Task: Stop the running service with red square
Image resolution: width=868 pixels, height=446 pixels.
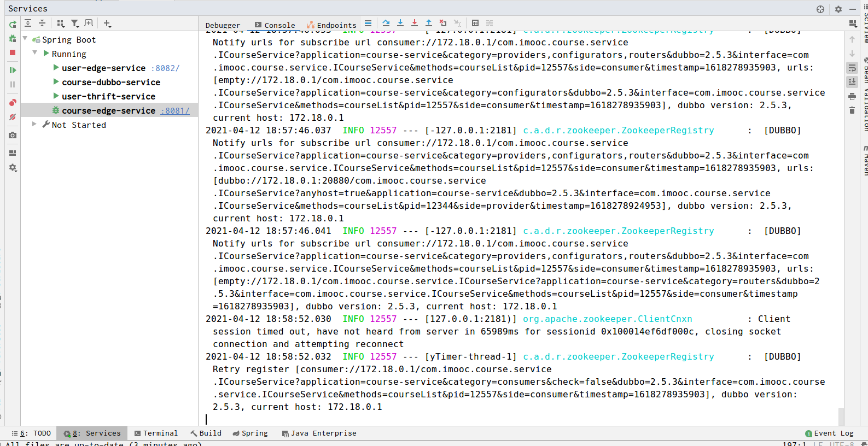Action: [13, 52]
